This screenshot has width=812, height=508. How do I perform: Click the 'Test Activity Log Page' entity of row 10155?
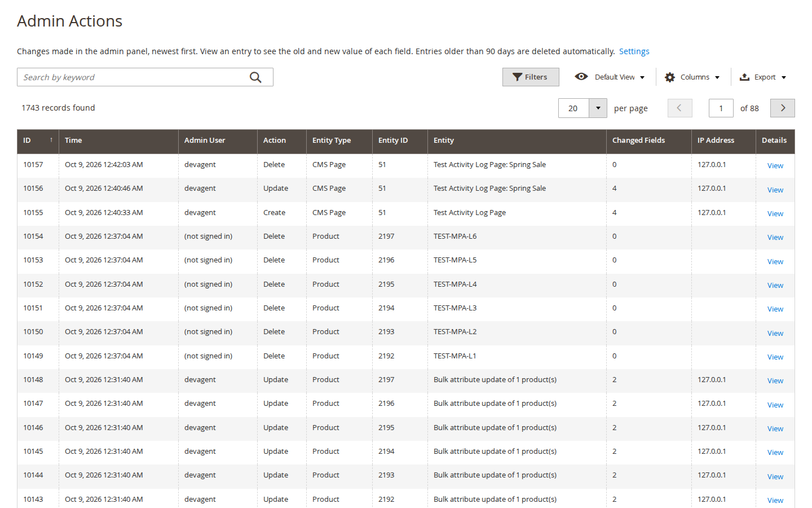point(470,213)
